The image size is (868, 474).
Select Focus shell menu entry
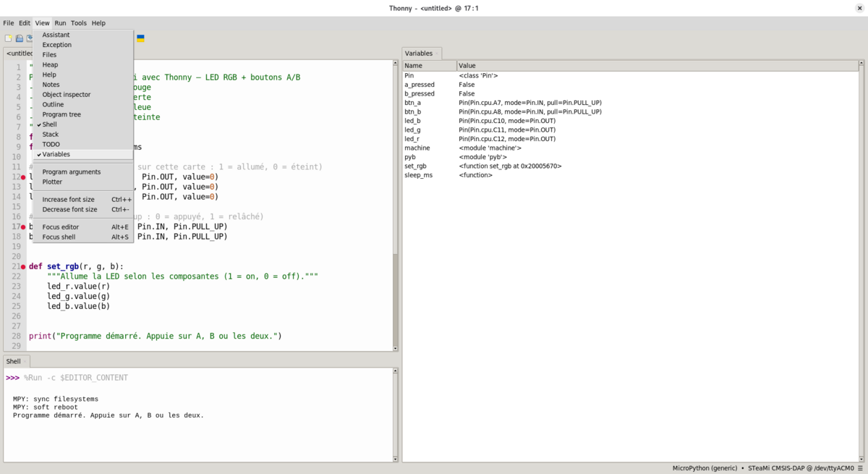pos(83,237)
